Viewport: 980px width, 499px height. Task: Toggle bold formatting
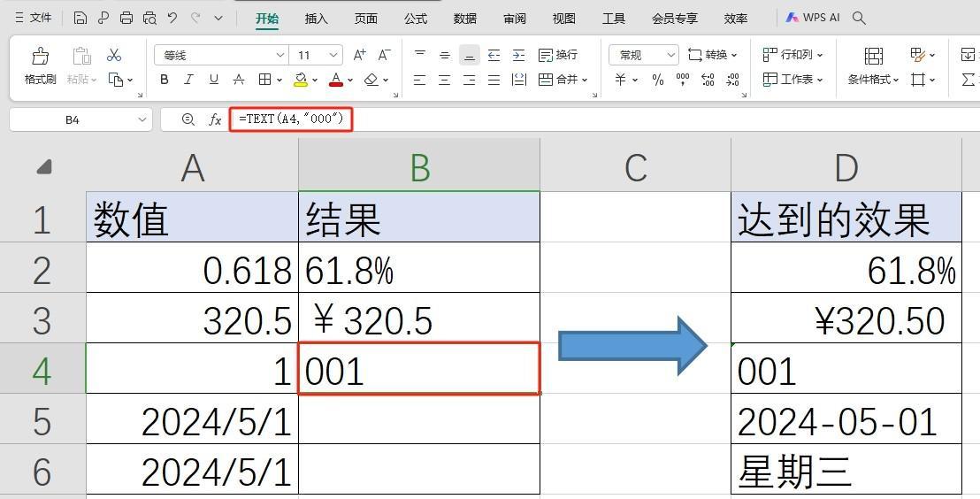(165, 80)
